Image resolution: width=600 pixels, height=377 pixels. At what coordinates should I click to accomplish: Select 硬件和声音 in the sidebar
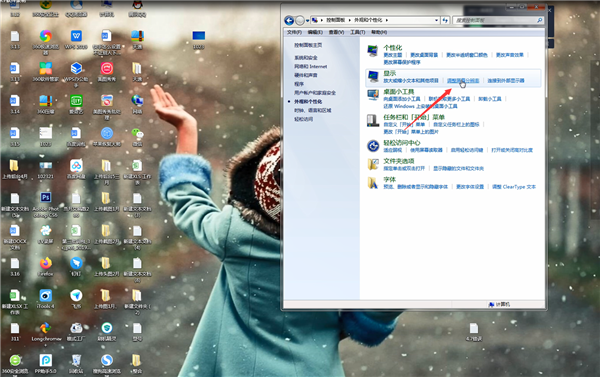click(x=306, y=75)
